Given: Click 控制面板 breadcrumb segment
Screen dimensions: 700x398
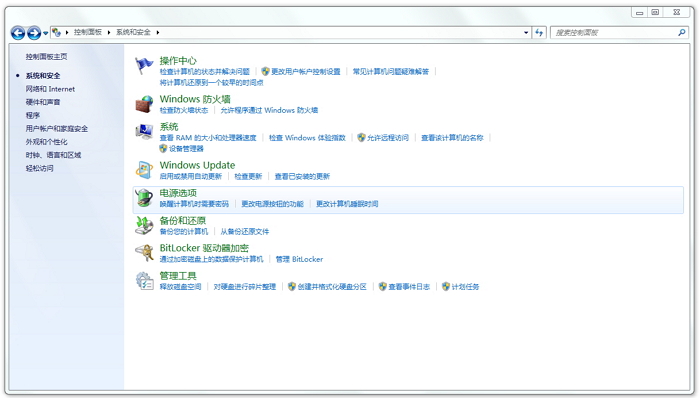Looking at the screenshot, I should 88,32.
